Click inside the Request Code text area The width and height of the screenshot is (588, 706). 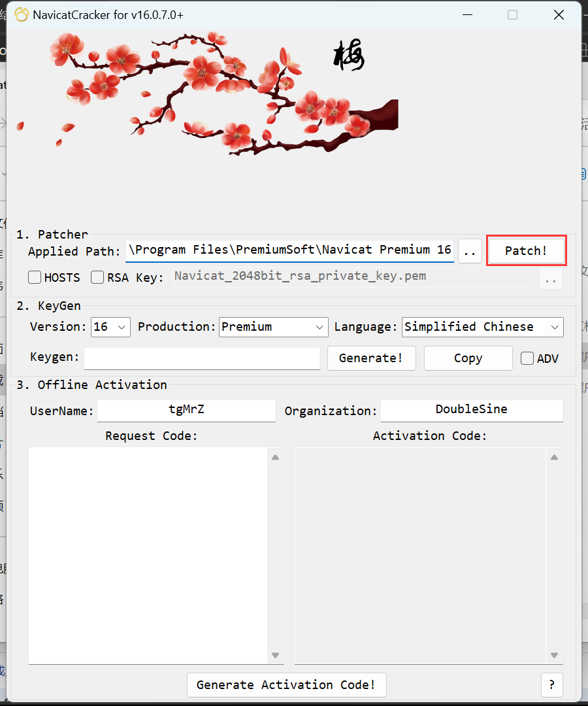(x=148, y=556)
